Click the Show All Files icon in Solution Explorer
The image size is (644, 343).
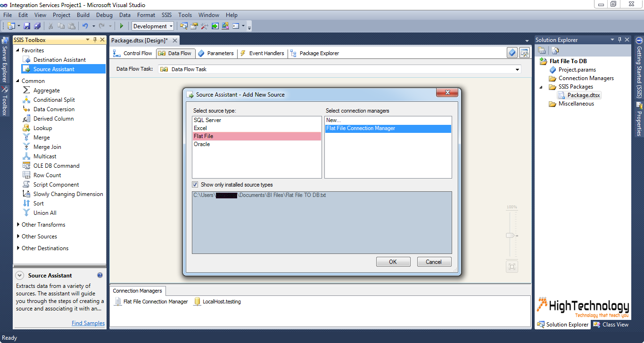(x=555, y=50)
